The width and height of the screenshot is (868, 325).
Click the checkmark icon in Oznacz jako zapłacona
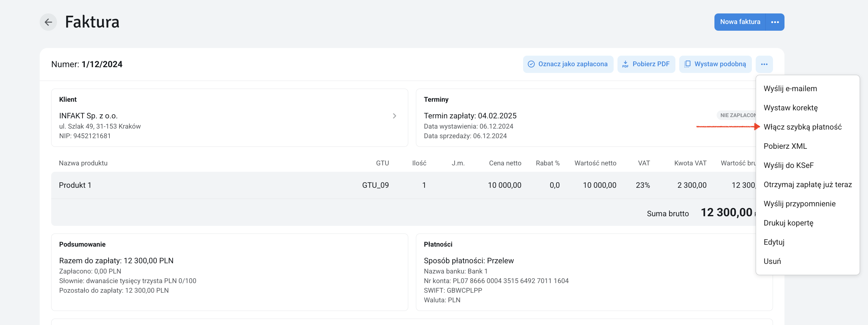click(531, 64)
